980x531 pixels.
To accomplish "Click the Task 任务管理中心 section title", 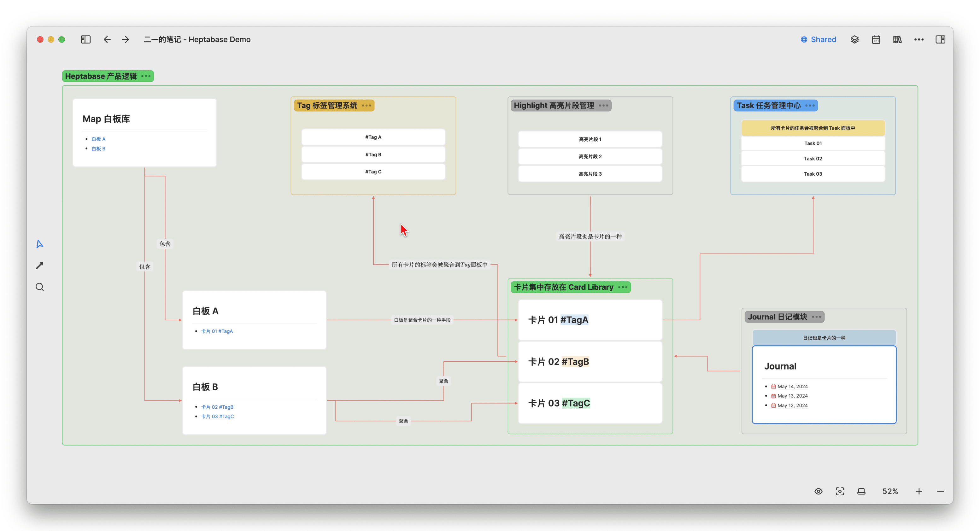I will [x=769, y=105].
